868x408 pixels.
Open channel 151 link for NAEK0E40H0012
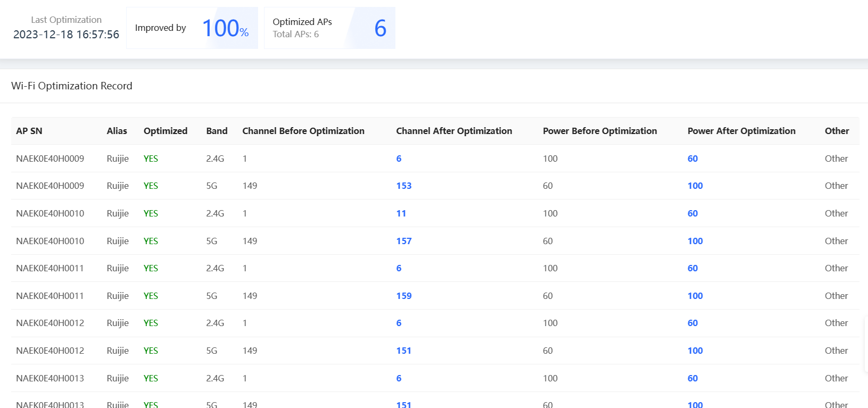[404, 351]
